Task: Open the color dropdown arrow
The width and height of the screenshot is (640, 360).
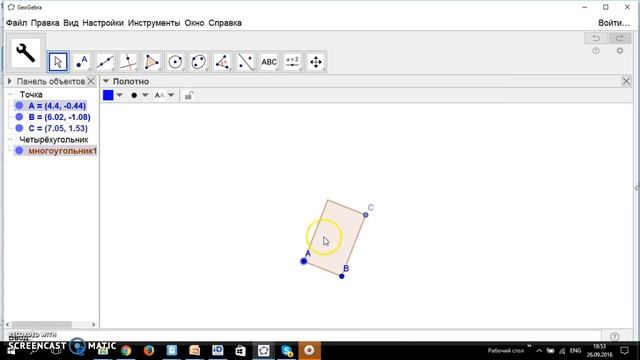Action: 120,95
